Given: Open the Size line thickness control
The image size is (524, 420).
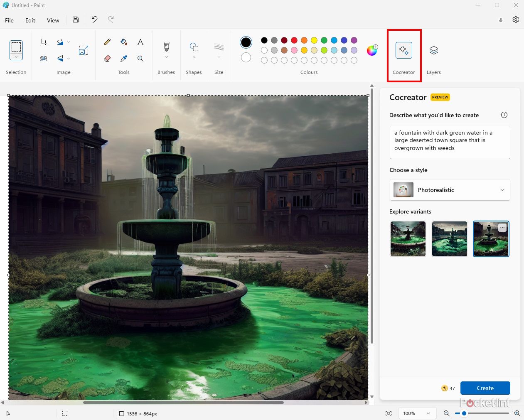Looking at the screenshot, I should (219, 47).
